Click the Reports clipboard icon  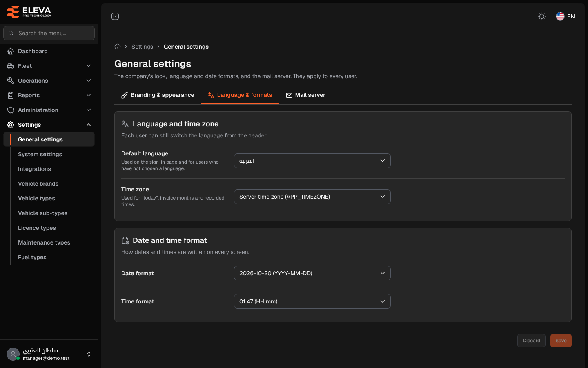11,95
